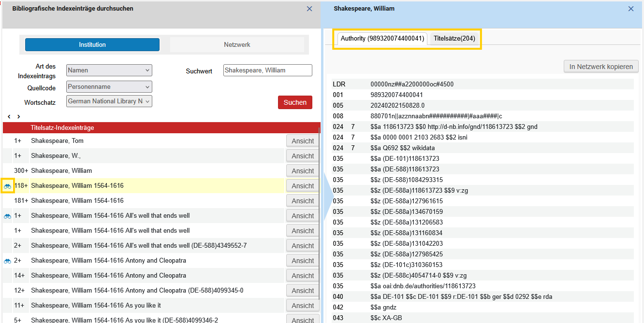Viewport: 644px width, 323px height.
Task: Click In Netzwerk kopieren button
Action: tap(601, 67)
